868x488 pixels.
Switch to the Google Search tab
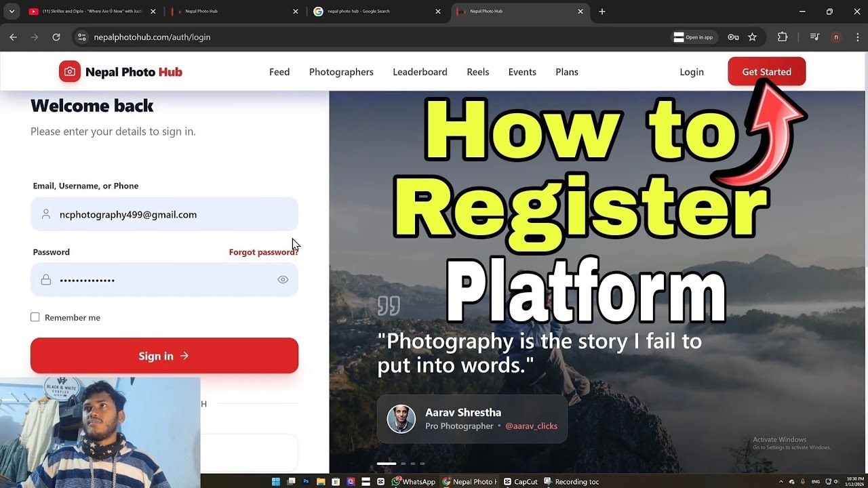(x=376, y=12)
